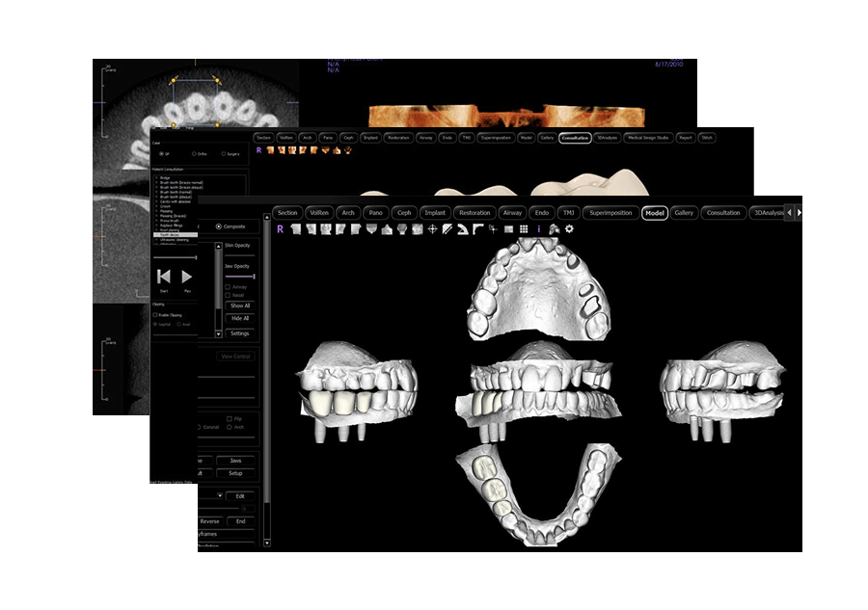Screen dimensions: 868x610
Task: Enable the Flip checkbox
Action: click(x=227, y=419)
